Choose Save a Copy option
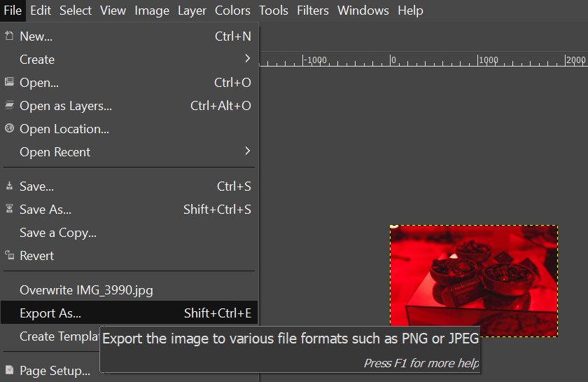Image resolution: width=588 pixels, height=382 pixels. pos(58,233)
